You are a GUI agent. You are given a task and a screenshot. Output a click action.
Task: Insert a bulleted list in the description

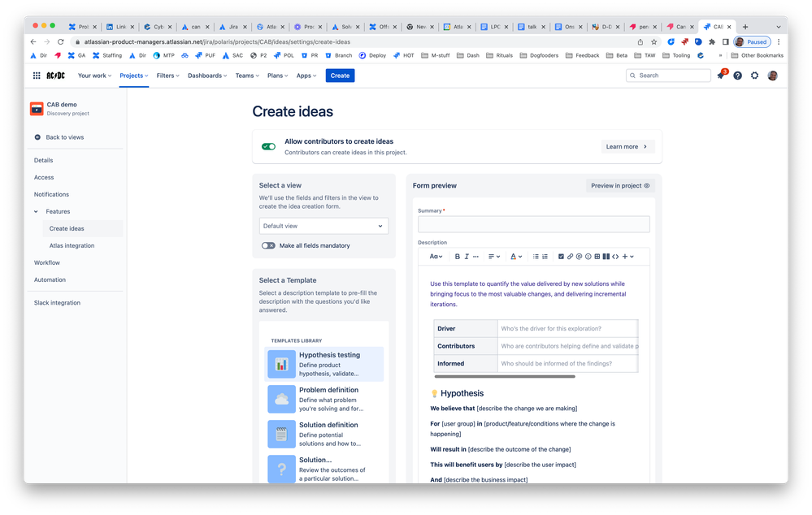pos(536,256)
